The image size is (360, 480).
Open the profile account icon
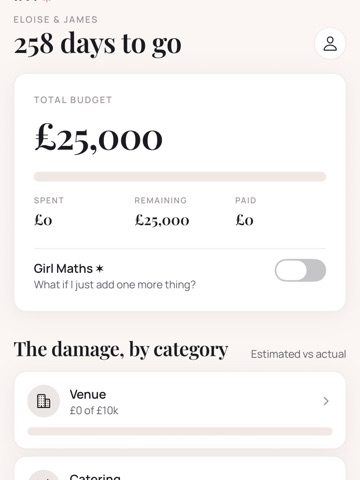point(330,44)
